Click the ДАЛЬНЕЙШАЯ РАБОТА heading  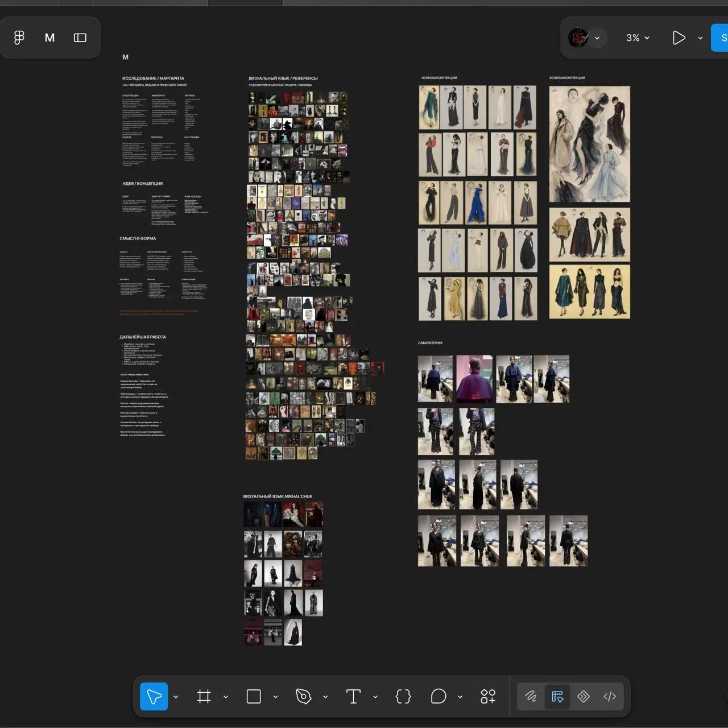(143, 337)
